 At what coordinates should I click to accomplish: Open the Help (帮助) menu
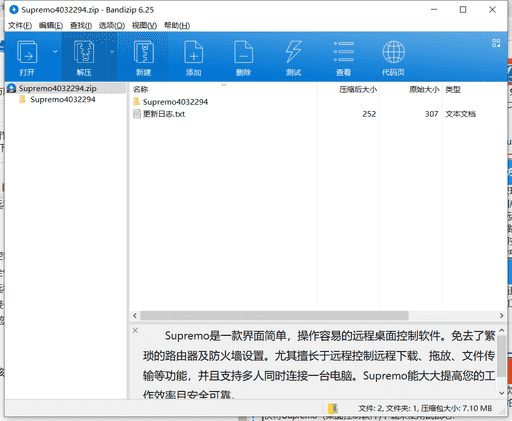[177, 26]
